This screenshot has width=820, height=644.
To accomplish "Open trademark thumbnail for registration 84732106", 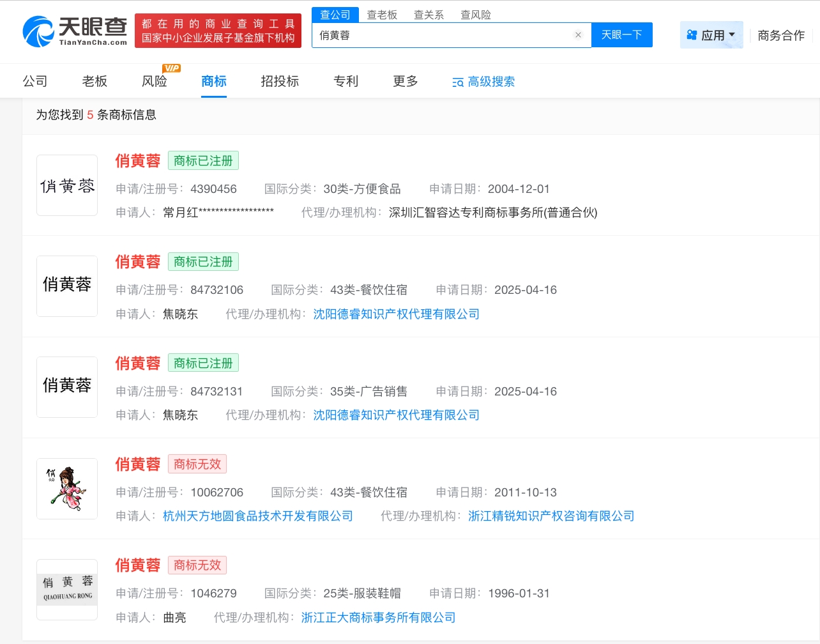I will pyautogui.click(x=67, y=286).
